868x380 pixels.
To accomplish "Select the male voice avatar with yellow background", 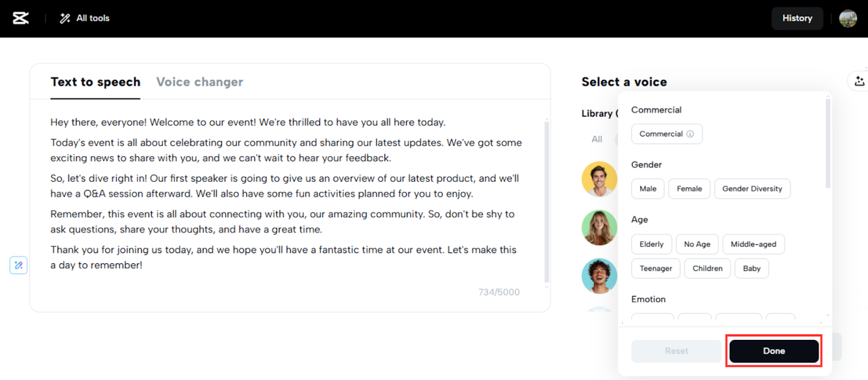I will pyautogui.click(x=599, y=179).
